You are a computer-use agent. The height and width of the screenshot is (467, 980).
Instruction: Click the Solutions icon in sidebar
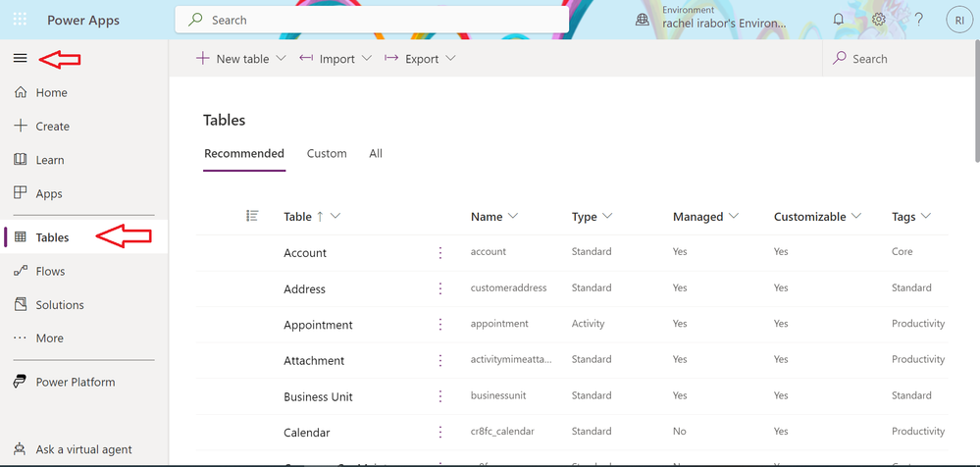click(x=20, y=304)
